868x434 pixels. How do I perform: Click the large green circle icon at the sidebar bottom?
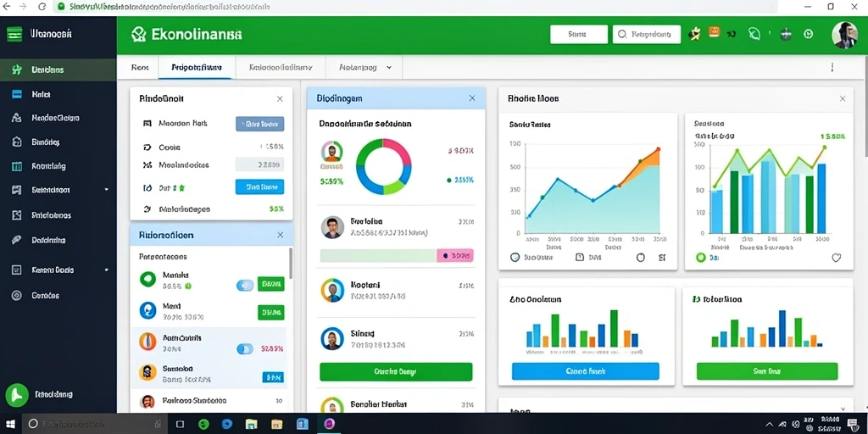17,395
